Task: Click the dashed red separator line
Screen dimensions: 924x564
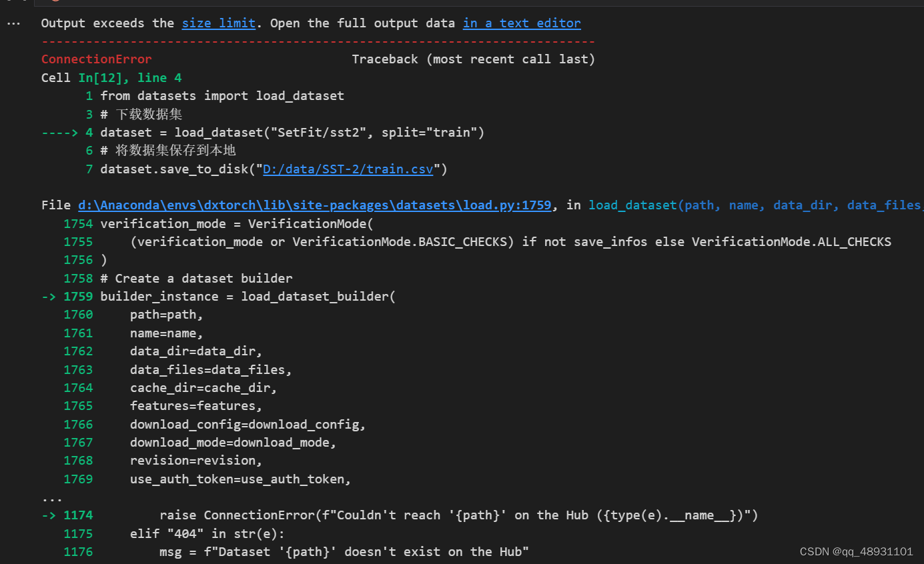Action: pyautogui.click(x=317, y=41)
